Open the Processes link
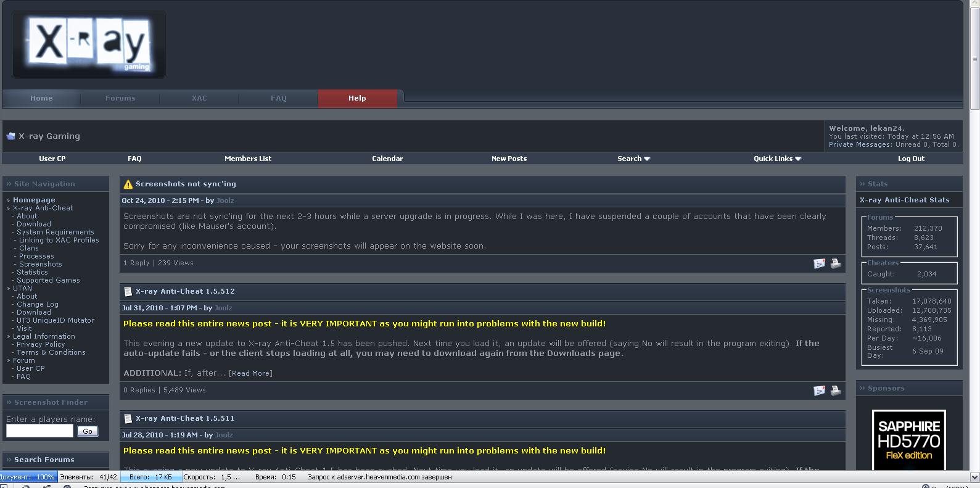Screen dimensions: 980x488 36,256
